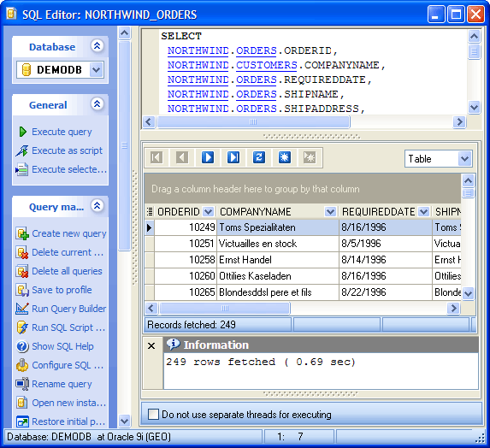
Task: Click the greyed goto bookmark navigator button
Action: click(x=310, y=157)
